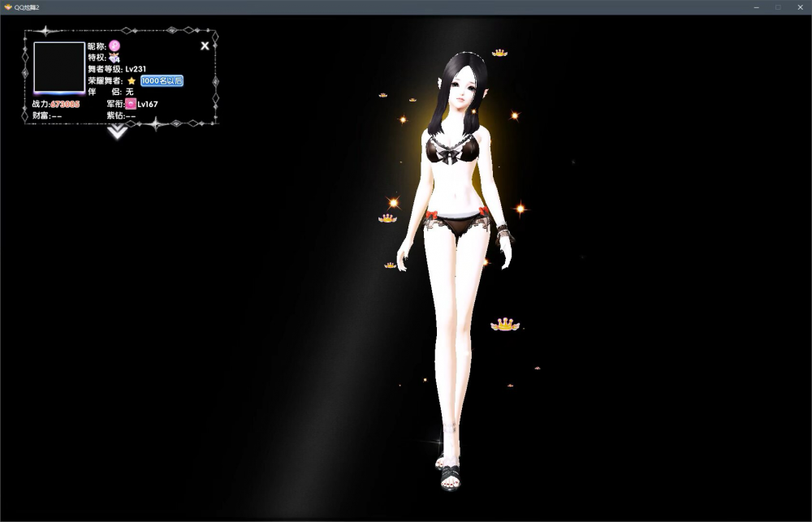Click the privilege diamond badge icon

point(114,58)
